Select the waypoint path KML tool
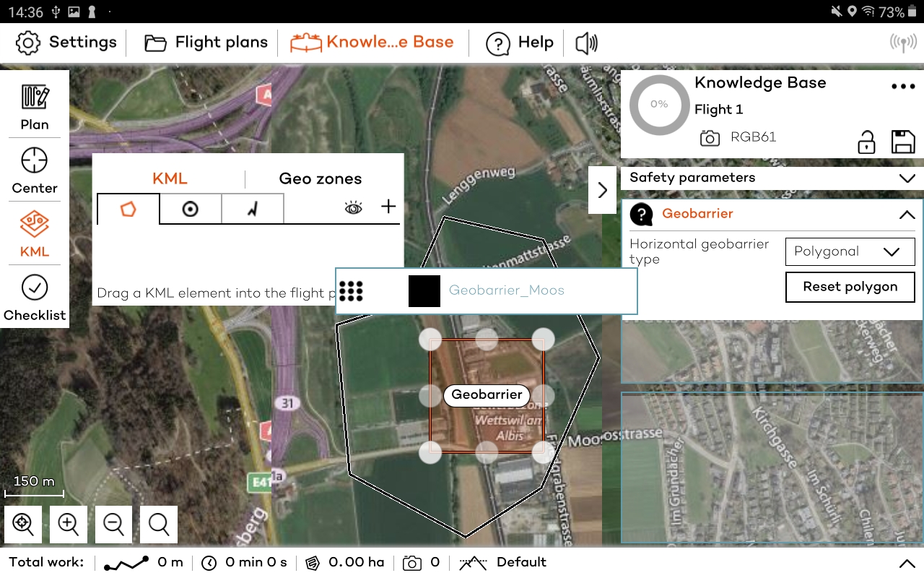Viewport: 924px width, 578px height. pos(253,209)
